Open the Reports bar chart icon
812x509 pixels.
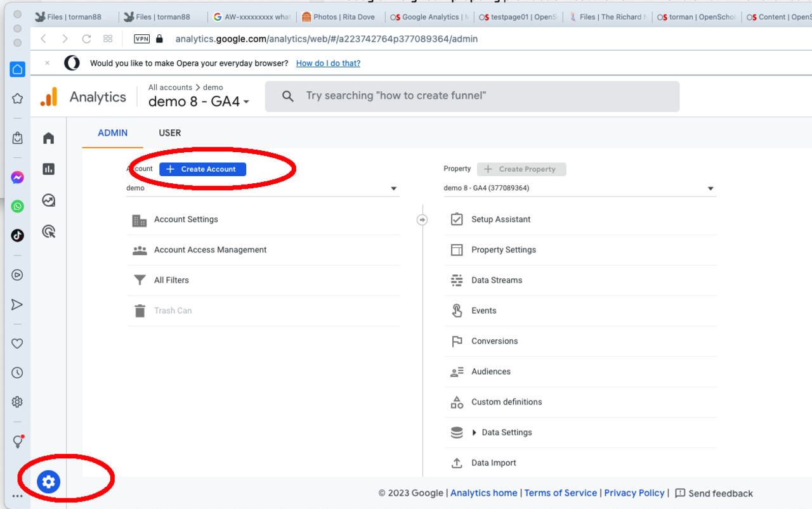pos(49,169)
